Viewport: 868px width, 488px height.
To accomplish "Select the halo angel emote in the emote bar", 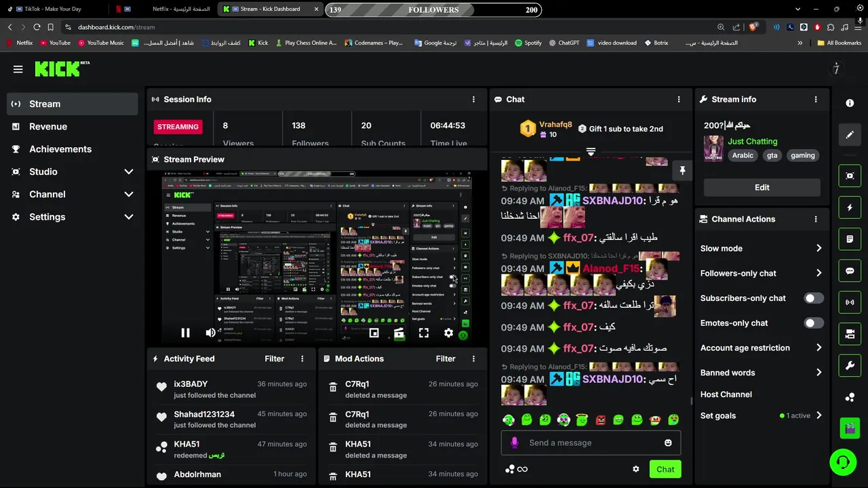I will pos(582,420).
